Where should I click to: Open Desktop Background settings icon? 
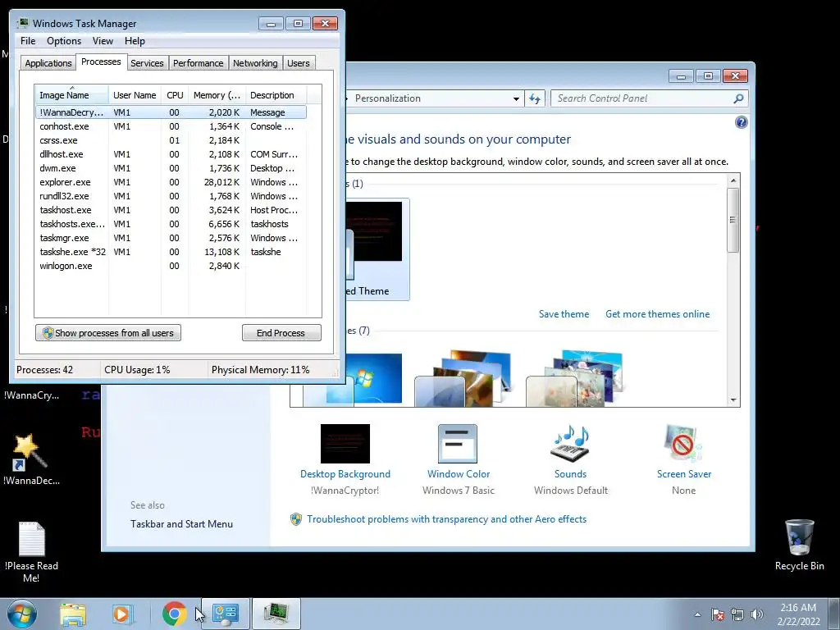coord(345,444)
